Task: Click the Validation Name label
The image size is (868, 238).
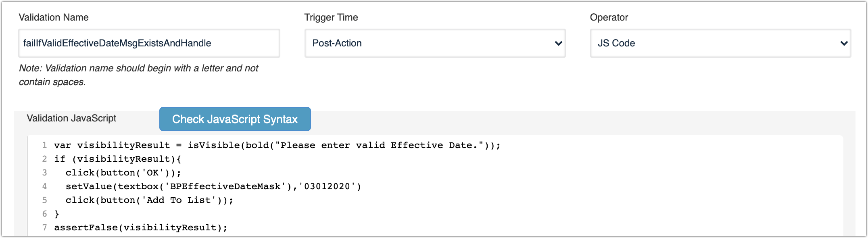Action: tap(54, 17)
